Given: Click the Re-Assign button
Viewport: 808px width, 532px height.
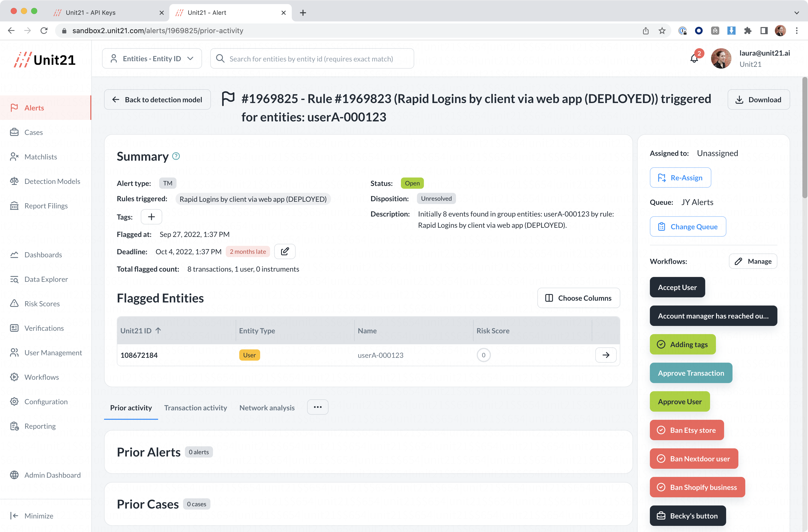Looking at the screenshot, I should click(x=680, y=178).
